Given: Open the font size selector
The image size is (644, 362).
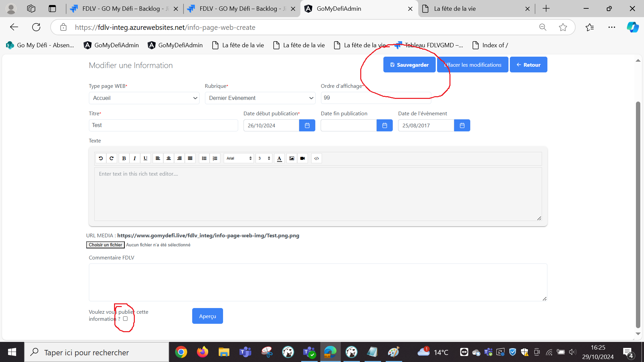Looking at the screenshot, I should click(x=264, y=158).
